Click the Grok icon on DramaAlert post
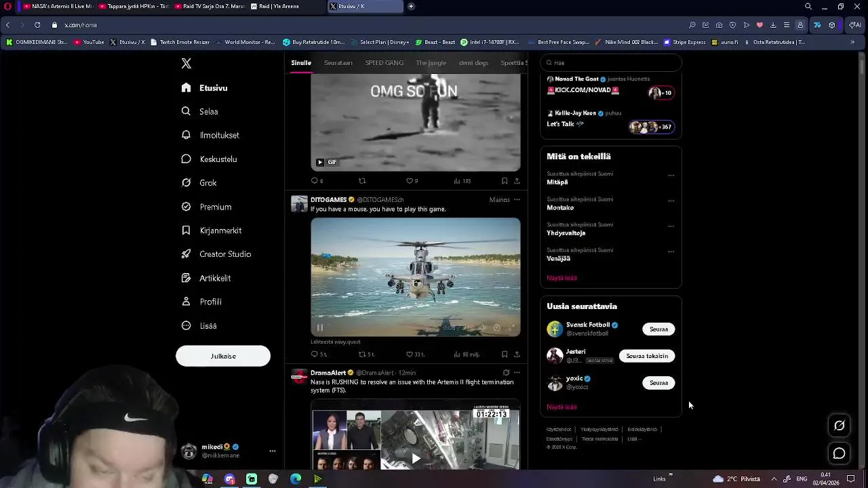Screen dimensions: 868x488 (x=506, y=373)
